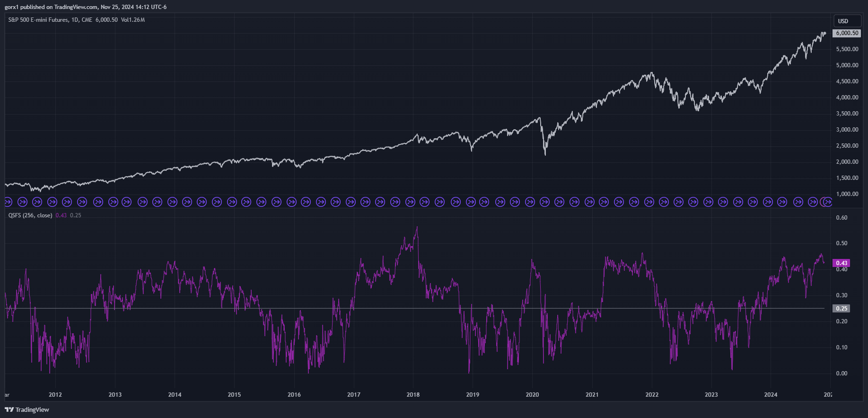Image resolution: width=868 pixels, height=418 pixels.
Task: Click the 2015 label on the time axis
Action: click(x=234, y=395)
